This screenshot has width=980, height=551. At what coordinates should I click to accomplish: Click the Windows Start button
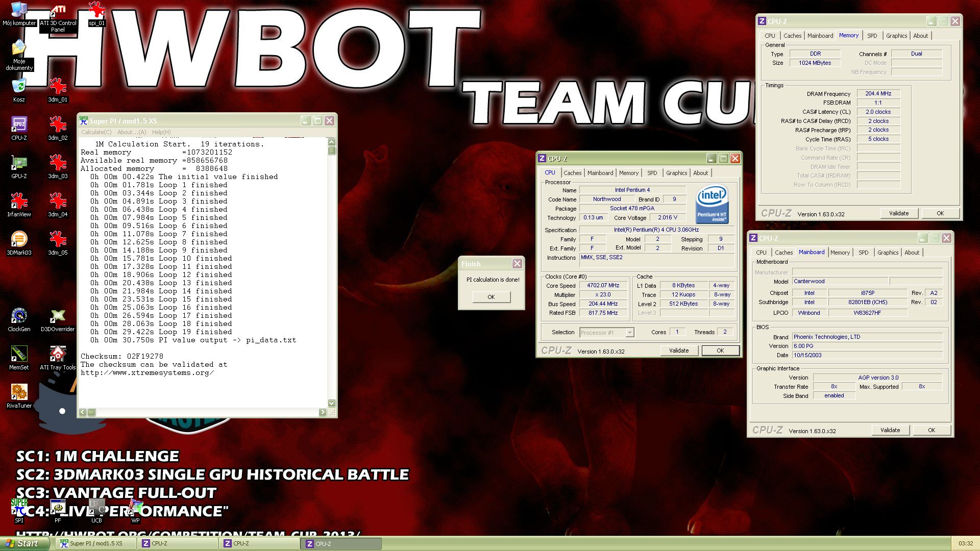point(24,543)
